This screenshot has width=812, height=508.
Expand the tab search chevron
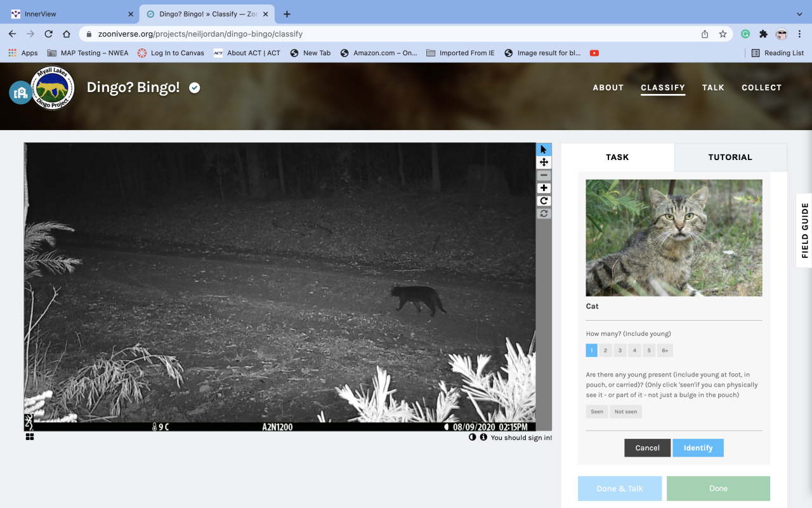pyautogui.click(x=799, y=14)
